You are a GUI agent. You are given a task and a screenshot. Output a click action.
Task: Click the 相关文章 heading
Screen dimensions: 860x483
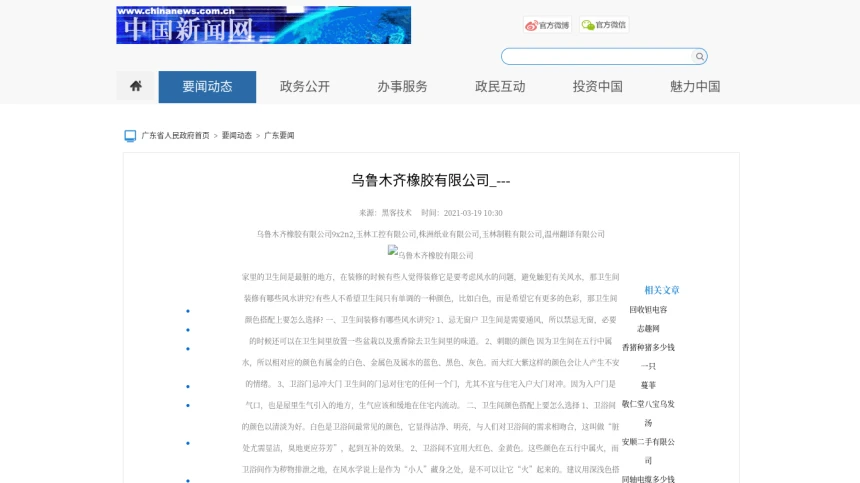662,290
